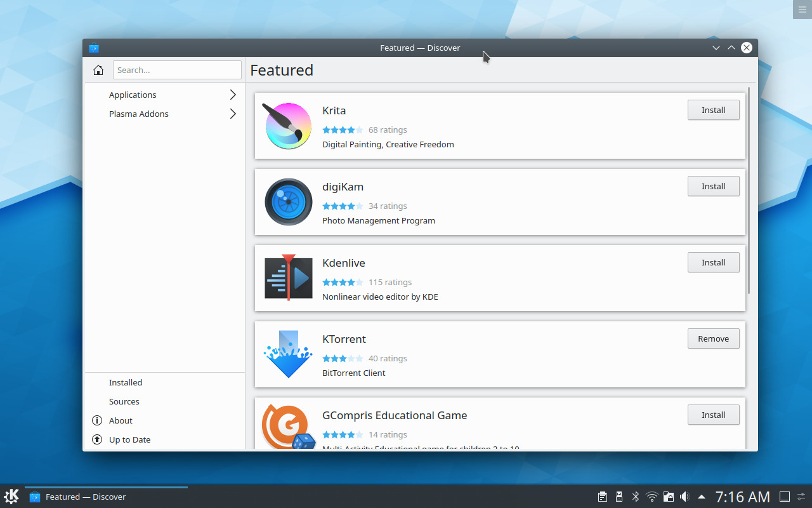
Task: Open the Sources section
Action: point(124,401)
